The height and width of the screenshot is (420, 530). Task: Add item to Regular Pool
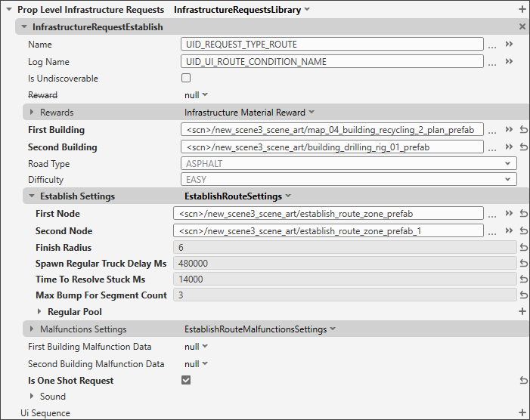[522, 311]
